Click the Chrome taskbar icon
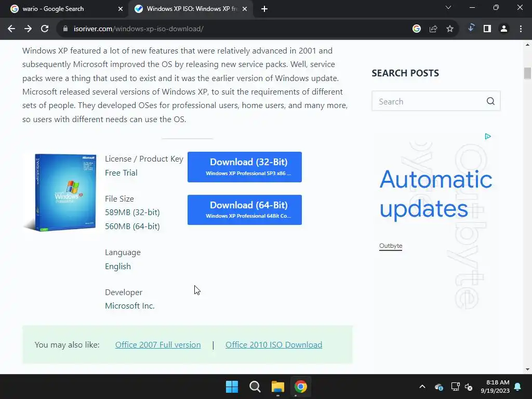Screen dimensions: 532x399 301,387
